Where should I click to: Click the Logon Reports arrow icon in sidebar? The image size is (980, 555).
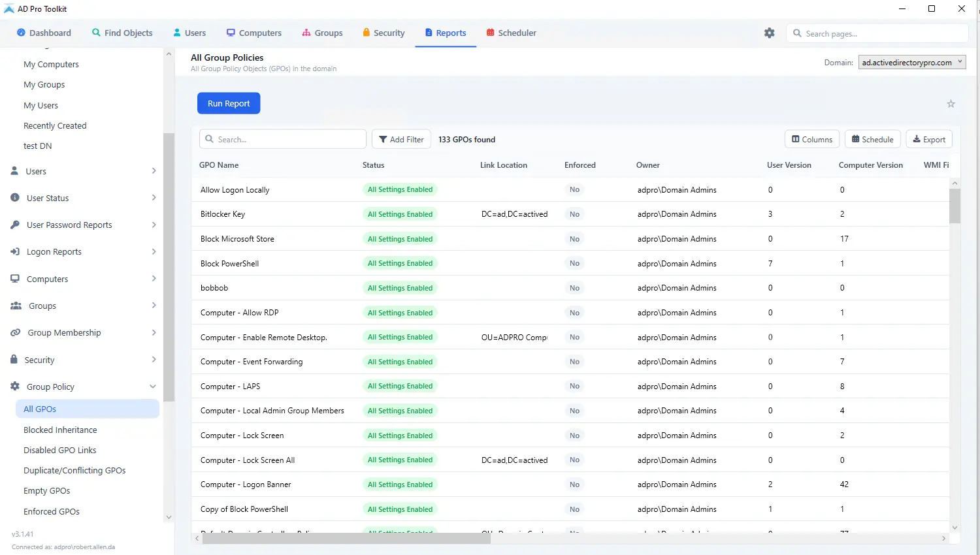coord(15,251)
